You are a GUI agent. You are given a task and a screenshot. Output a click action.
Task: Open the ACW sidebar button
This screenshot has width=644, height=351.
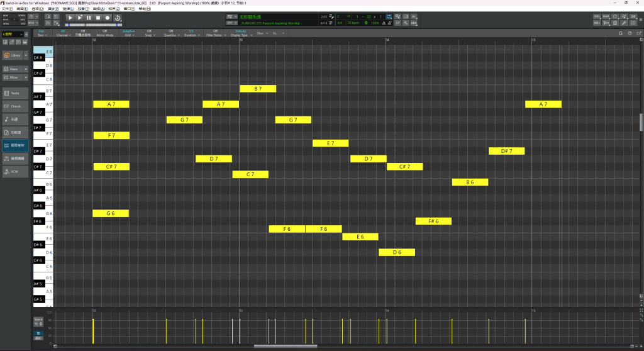click(15, 171)
